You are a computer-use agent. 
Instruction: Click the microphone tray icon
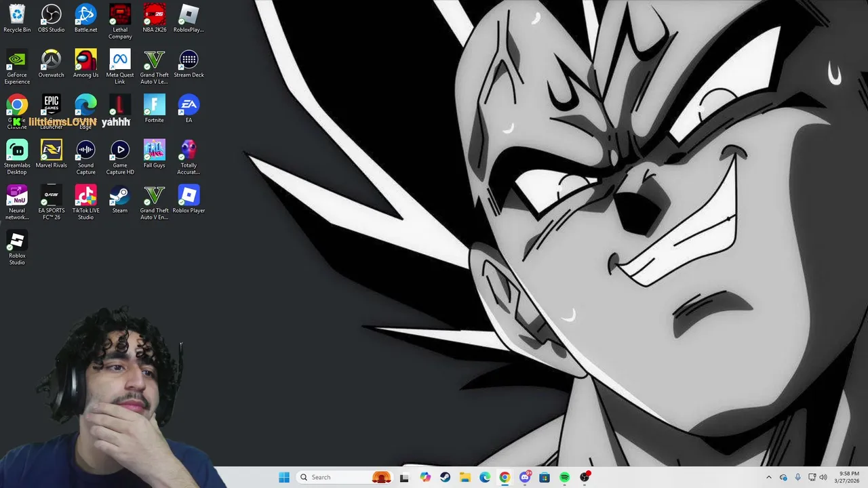tap(797, 477)
